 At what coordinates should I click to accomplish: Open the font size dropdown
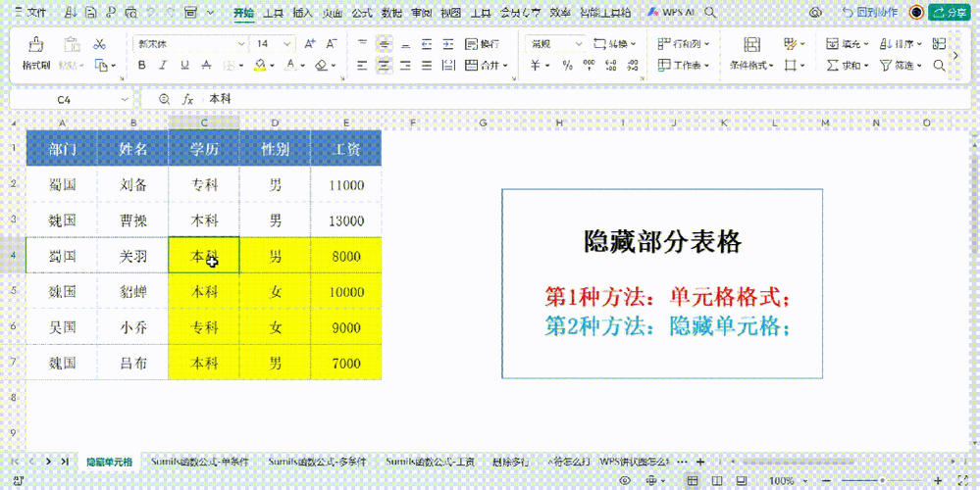pyautogui.click(x=286, y=44)
